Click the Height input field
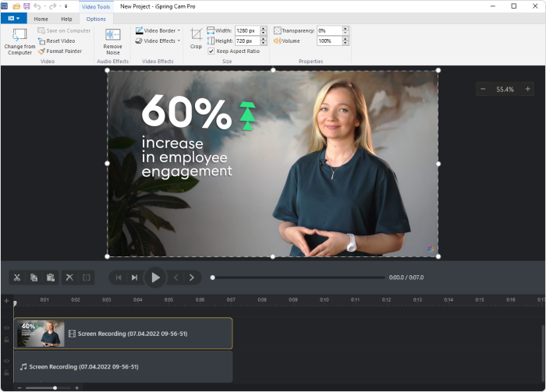This screenshot has width=546, height=392. point(247,41)
